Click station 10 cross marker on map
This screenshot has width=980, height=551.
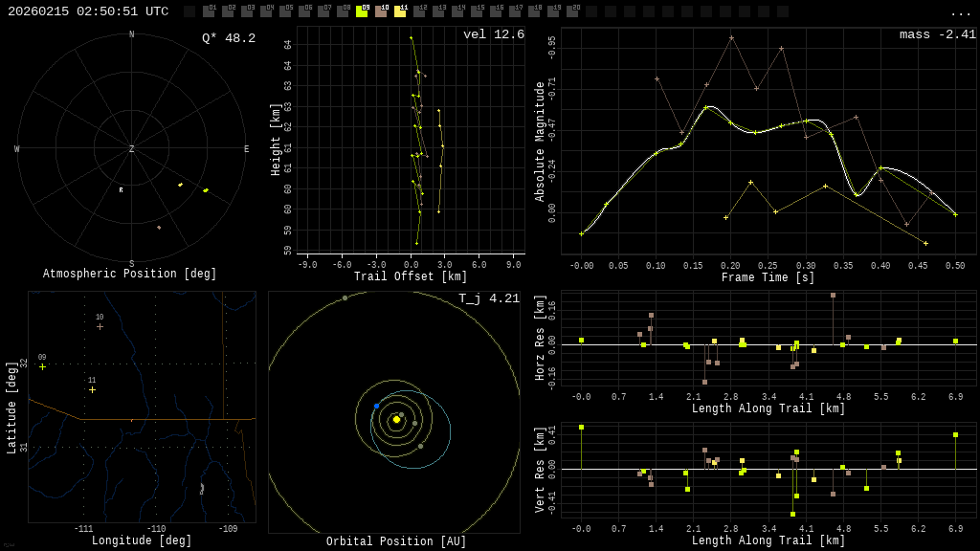pyautogui.click(x=100, y=326)
